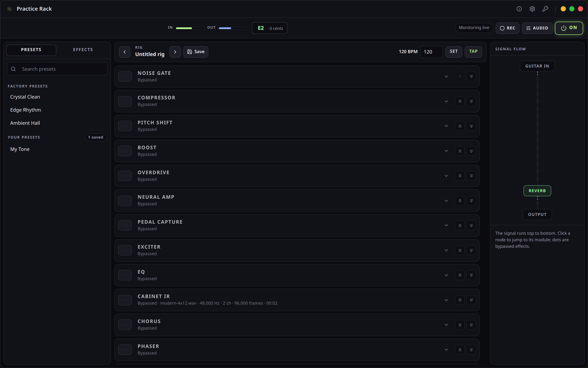Click the SET tempo button
The width and height of the screenshot is (588, 368).
[x=454, y=52]
